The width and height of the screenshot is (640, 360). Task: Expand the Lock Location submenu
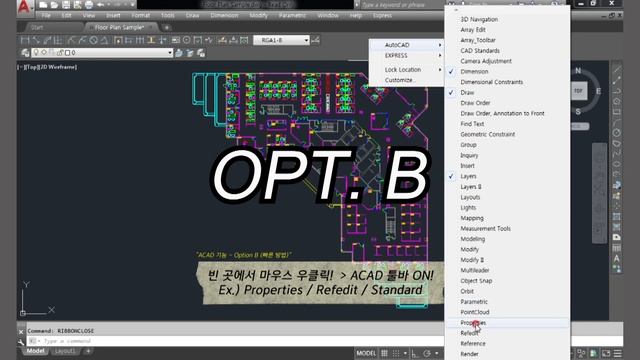[x=407, y=70]
